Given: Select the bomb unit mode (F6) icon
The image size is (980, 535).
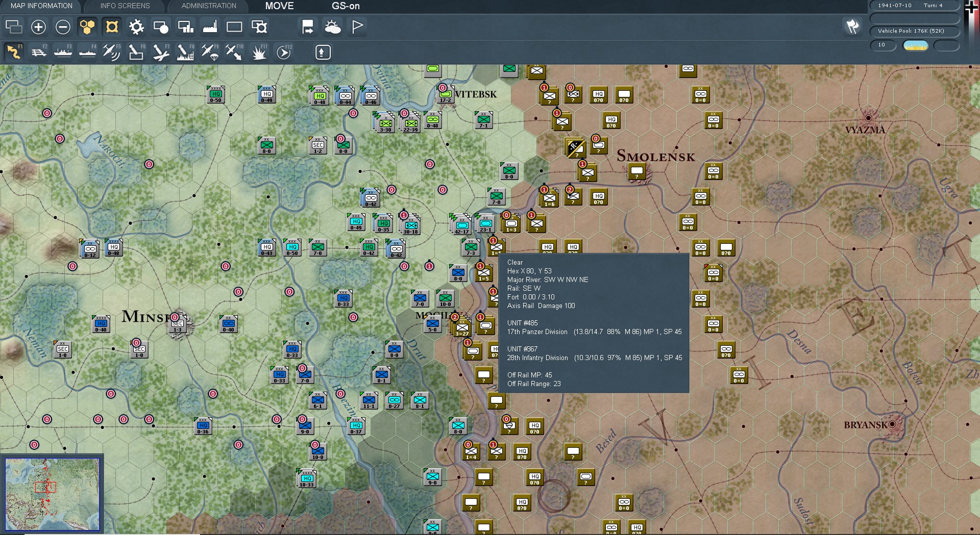Looking at the screenshot, I should click(136, 53).
